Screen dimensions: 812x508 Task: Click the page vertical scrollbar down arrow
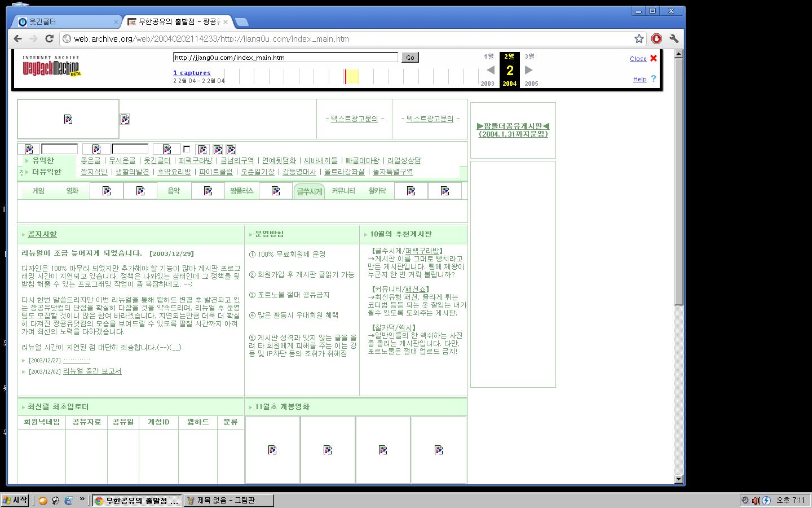[679, 479]
